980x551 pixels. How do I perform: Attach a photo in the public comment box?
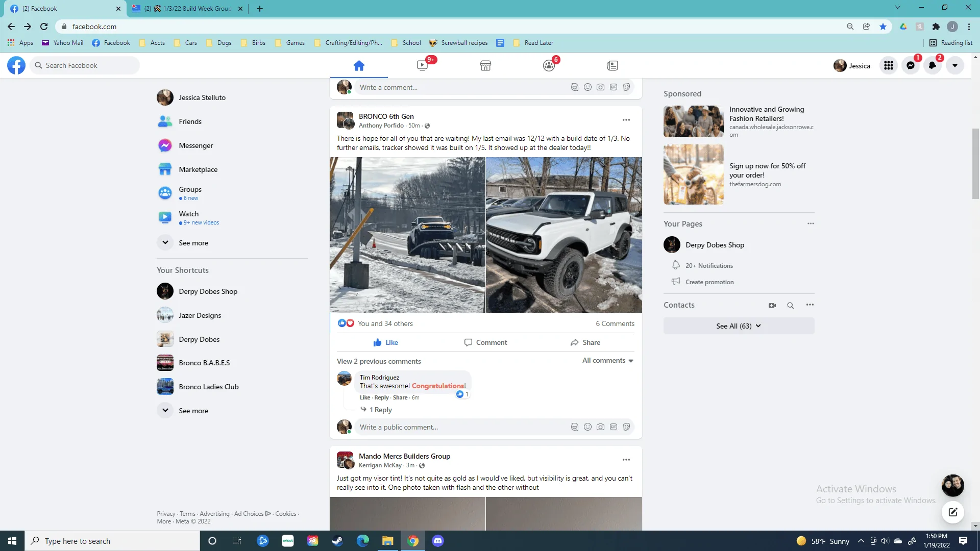[x=600, y=427]
